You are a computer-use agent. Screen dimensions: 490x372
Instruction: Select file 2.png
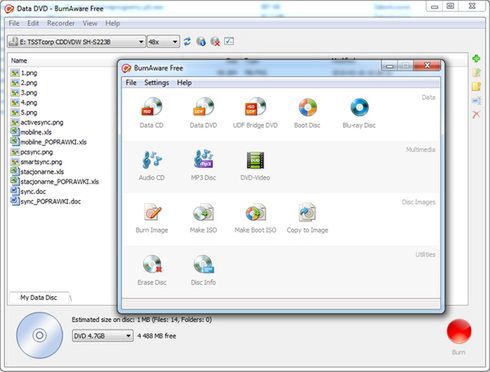24,83
